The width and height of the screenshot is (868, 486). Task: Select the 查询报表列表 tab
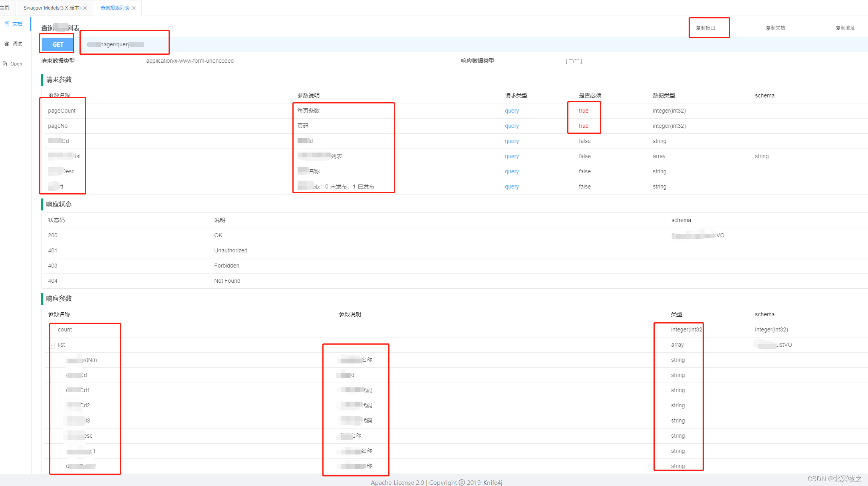point(115,8)
